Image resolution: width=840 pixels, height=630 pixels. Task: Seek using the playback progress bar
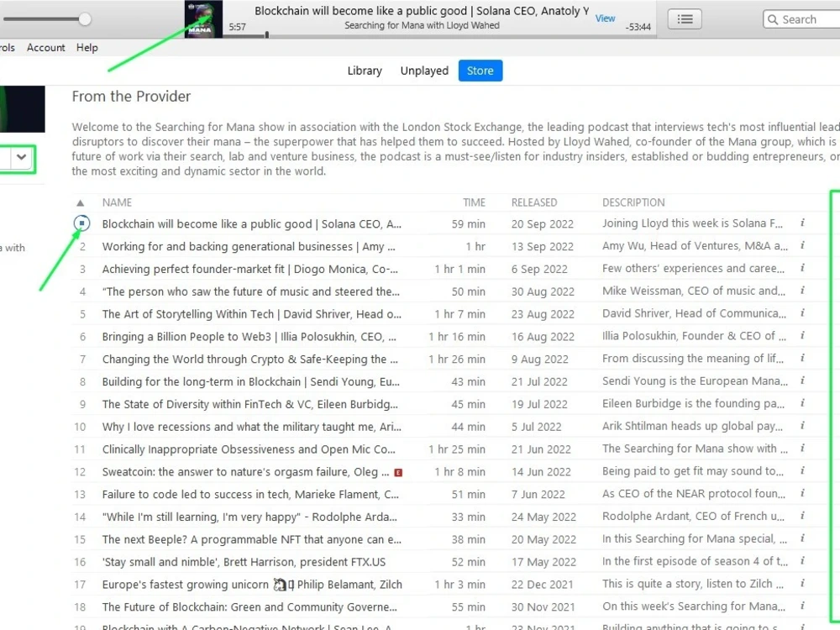[439, 36]
